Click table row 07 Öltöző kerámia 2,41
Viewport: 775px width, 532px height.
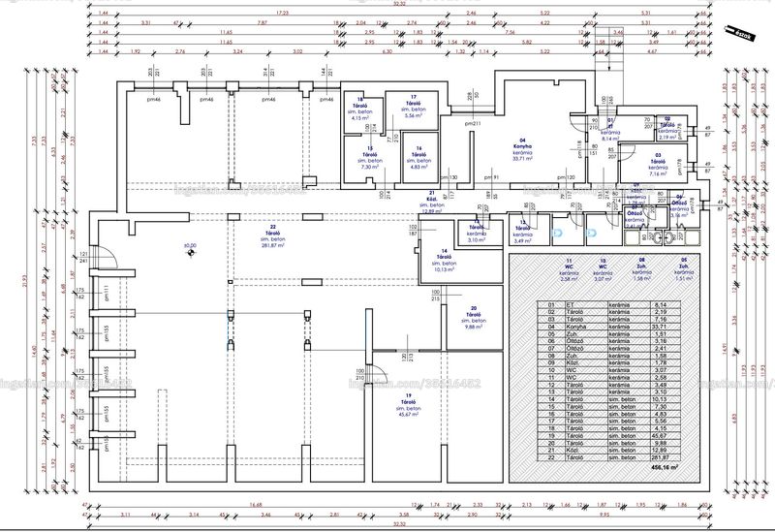(x=609, y=349)
